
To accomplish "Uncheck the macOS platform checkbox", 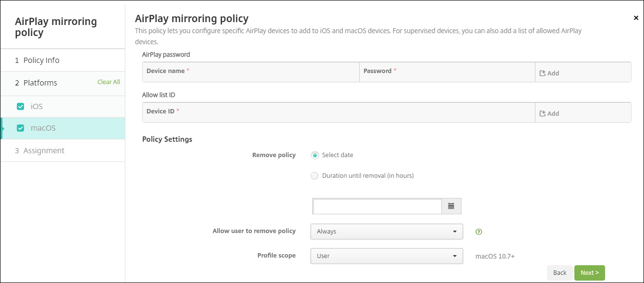I will point(20,128).
